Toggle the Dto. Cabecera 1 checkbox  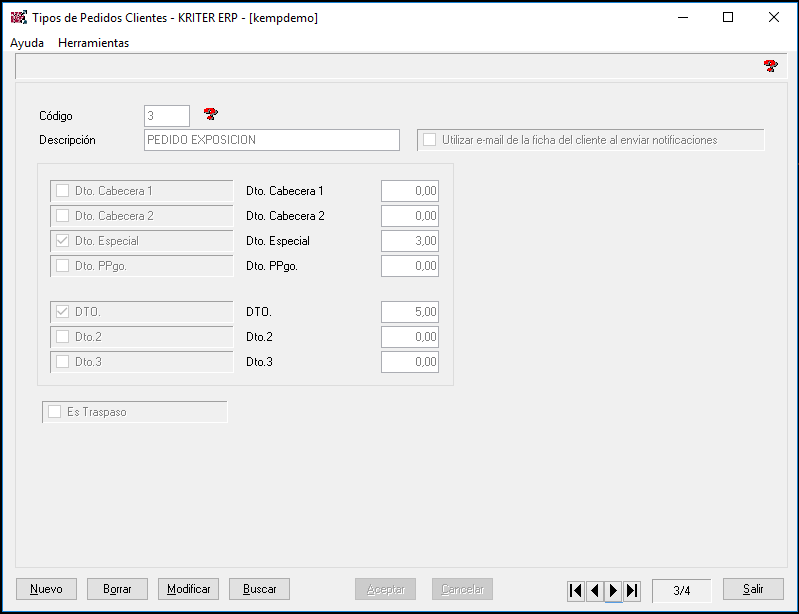point(63,191)
